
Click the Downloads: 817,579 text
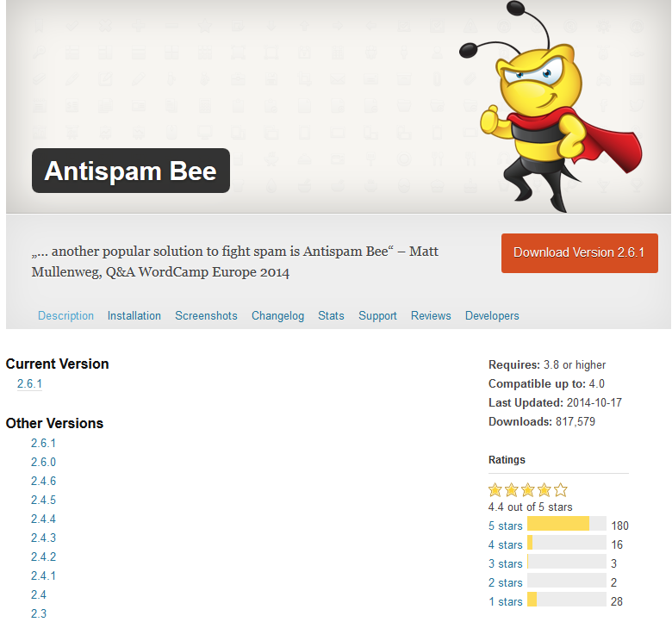[x=542, y=421]
